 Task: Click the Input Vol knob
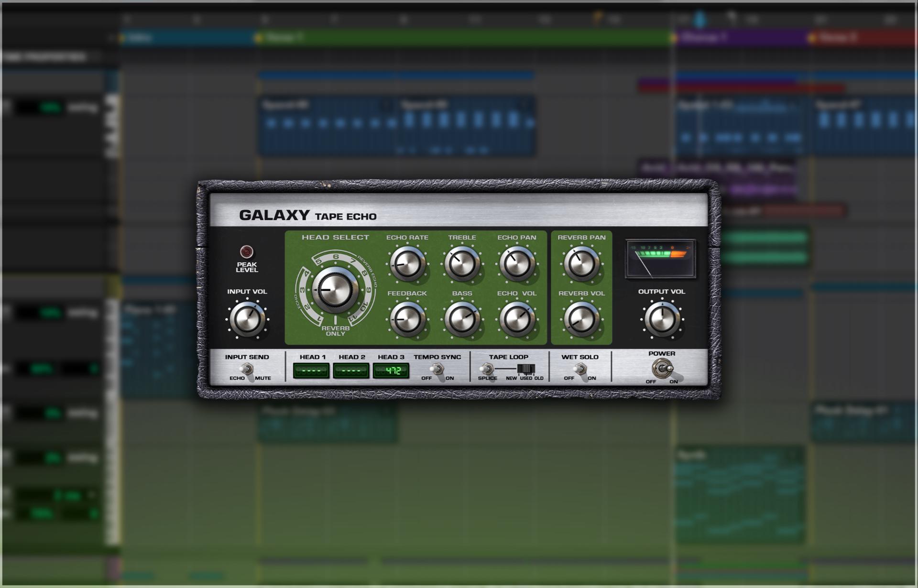(247, 319)
